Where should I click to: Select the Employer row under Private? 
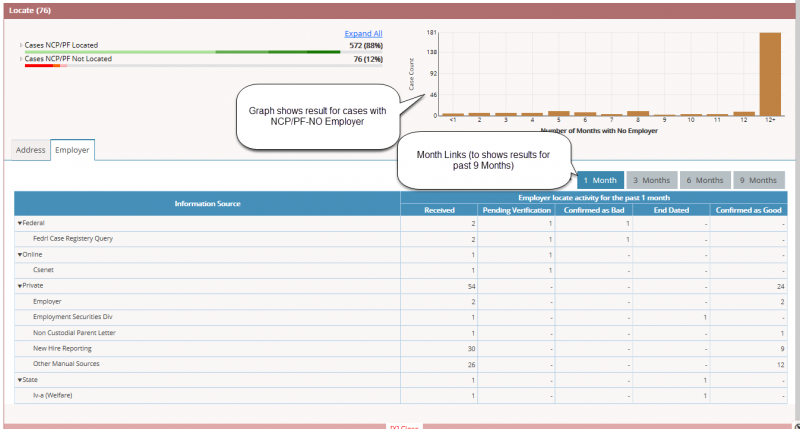click(x=401, y=301)
